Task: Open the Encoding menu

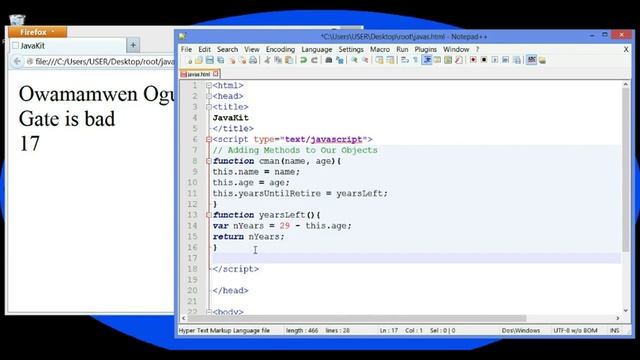Action: click(280, 49)
